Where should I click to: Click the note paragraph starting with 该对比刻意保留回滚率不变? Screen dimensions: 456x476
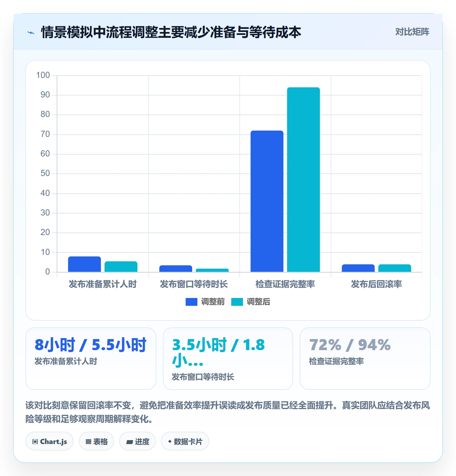[x=228, y=412]
